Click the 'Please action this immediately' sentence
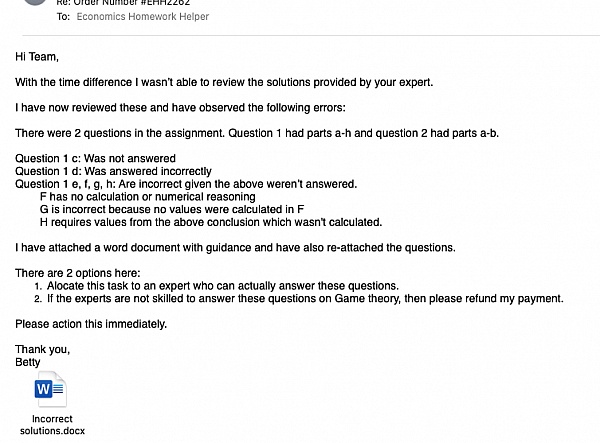Screen dimensions: 600x443 (x=91, y=324)
